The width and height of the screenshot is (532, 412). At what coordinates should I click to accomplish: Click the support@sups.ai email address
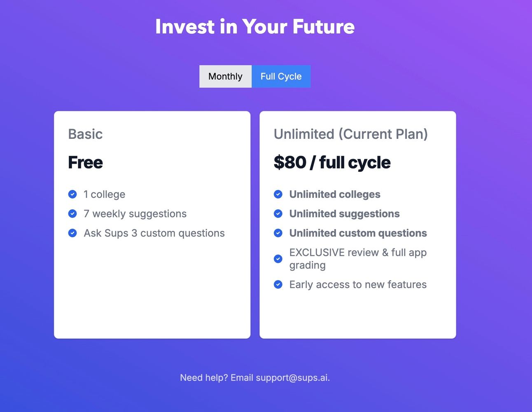pyautogui.click(x=292, y=378)
